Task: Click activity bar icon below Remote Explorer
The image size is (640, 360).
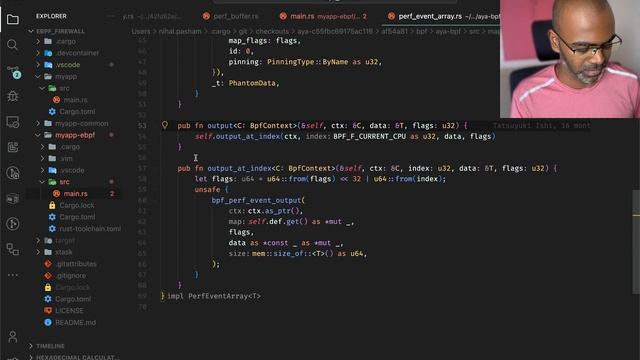Action: click(x=13, y=147)
